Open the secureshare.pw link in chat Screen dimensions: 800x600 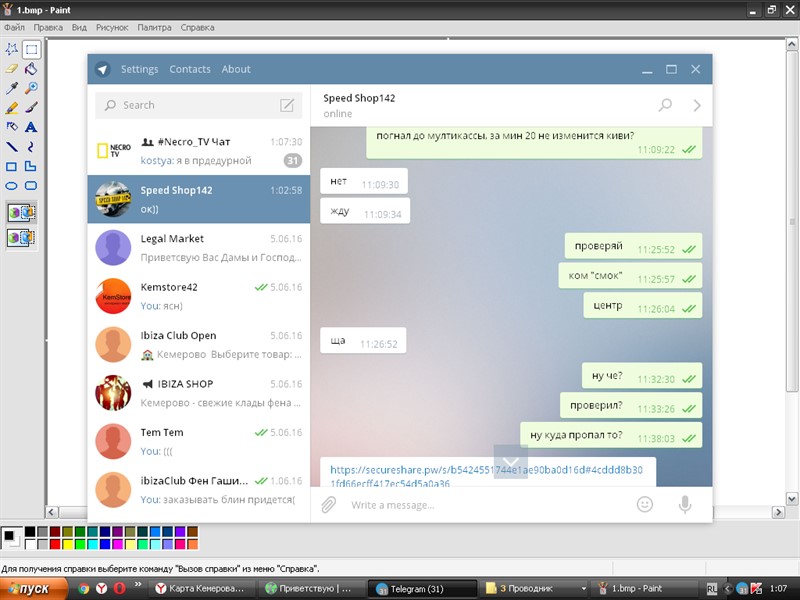(486, 476)
